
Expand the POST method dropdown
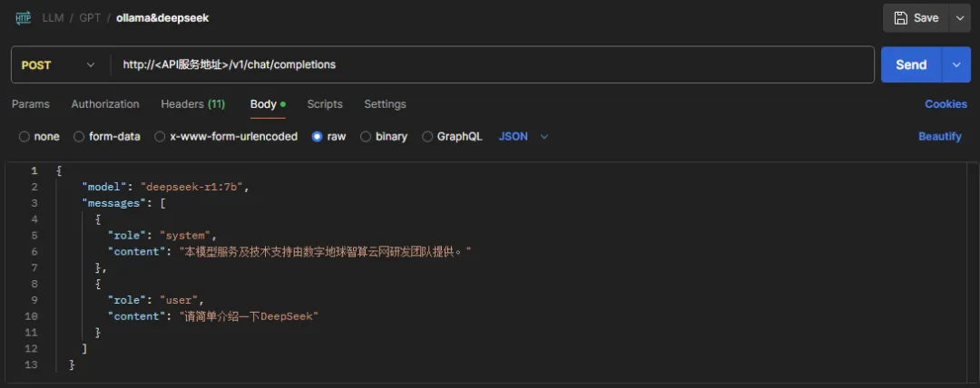90,65
